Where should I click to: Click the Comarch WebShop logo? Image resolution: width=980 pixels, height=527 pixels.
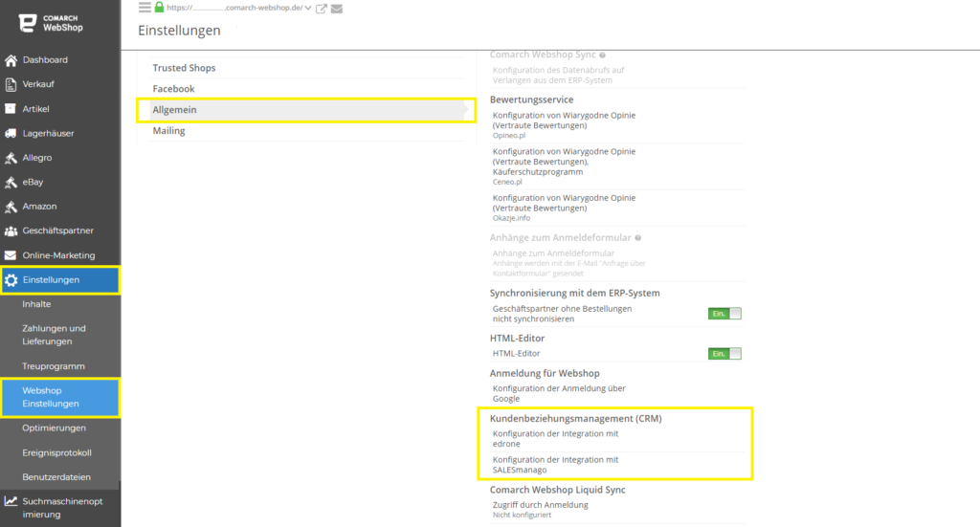(x=50, y=23)
